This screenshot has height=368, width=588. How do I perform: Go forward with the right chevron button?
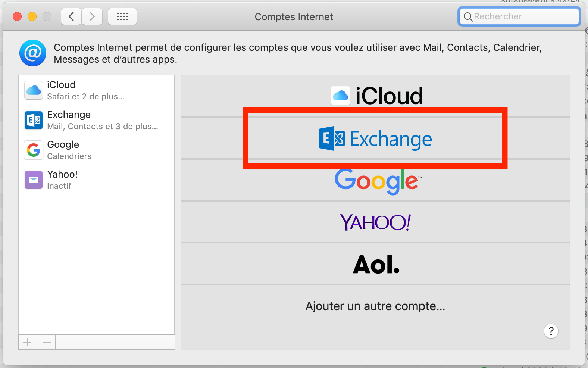pos(92,16)
